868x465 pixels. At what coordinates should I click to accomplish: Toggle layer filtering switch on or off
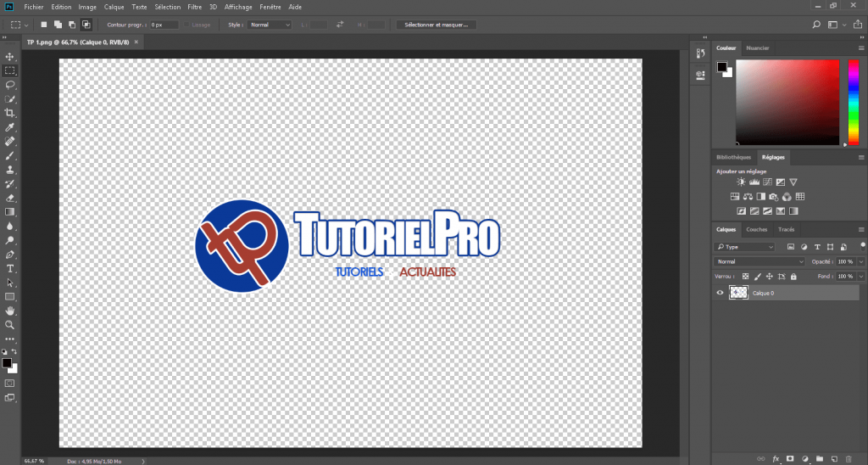(862, 245)
